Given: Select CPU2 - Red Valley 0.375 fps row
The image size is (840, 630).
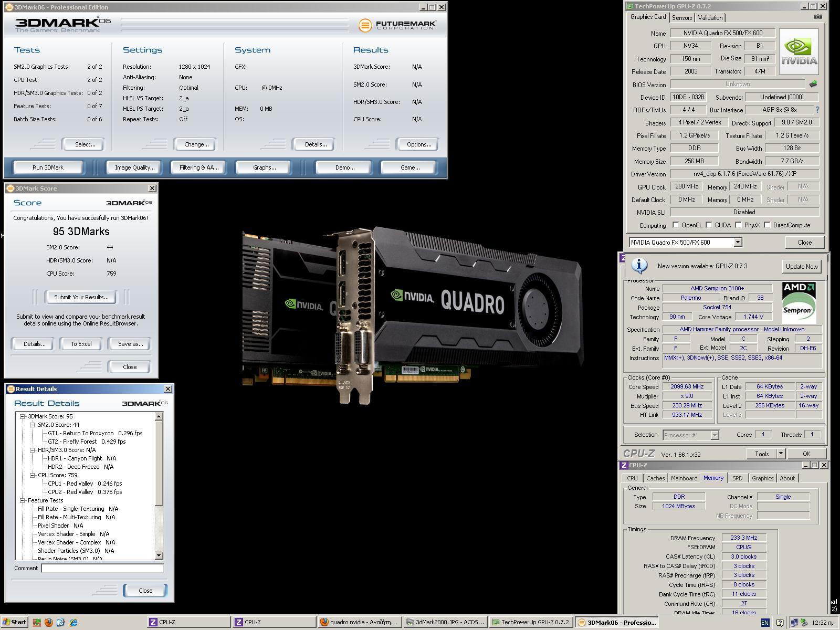Looking at the screenshot, I should pos(85,492).
